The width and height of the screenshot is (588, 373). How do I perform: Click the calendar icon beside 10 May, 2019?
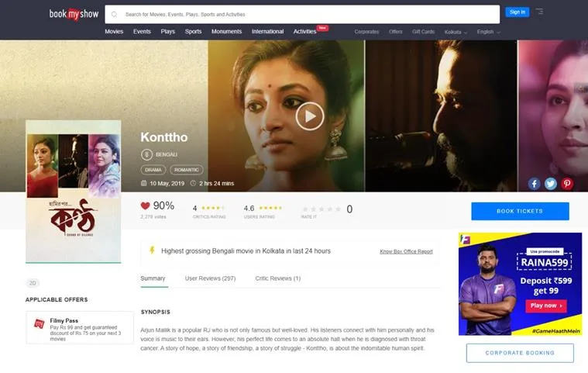pos(143,183)
